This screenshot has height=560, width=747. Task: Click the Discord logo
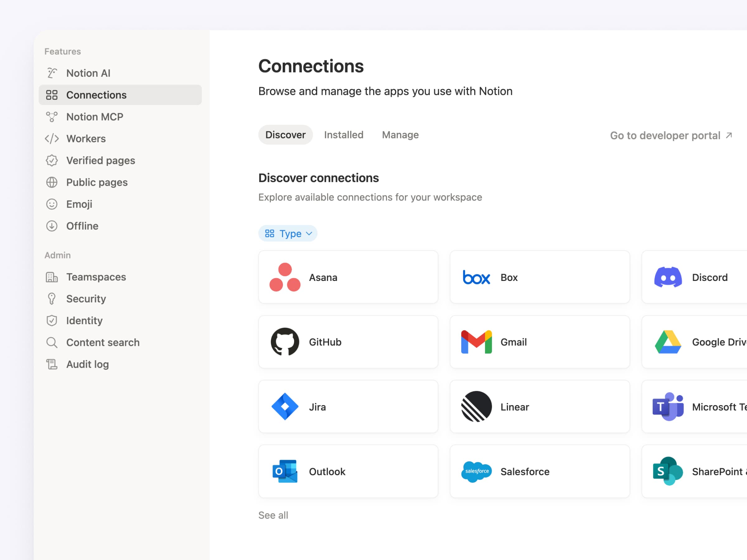click(668, 277)
